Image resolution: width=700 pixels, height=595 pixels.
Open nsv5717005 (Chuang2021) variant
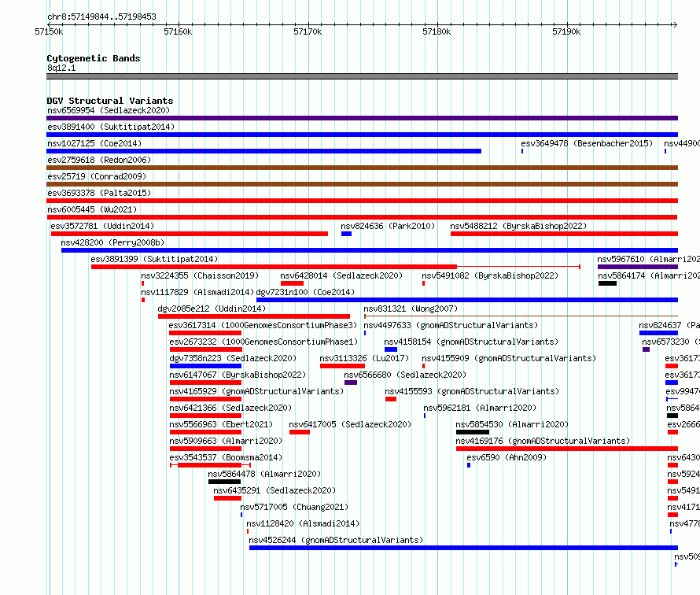294,507
